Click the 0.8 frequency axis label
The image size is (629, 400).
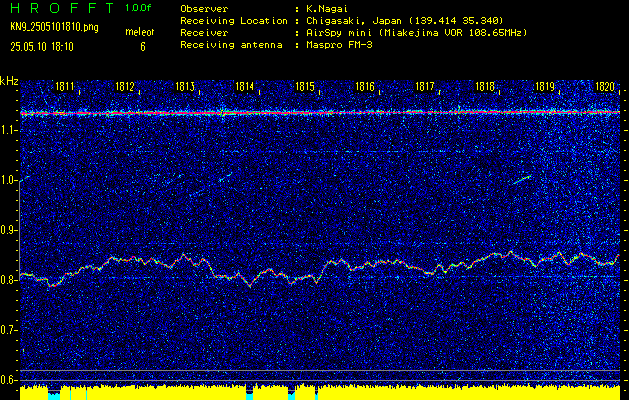[x=9, y=280]
